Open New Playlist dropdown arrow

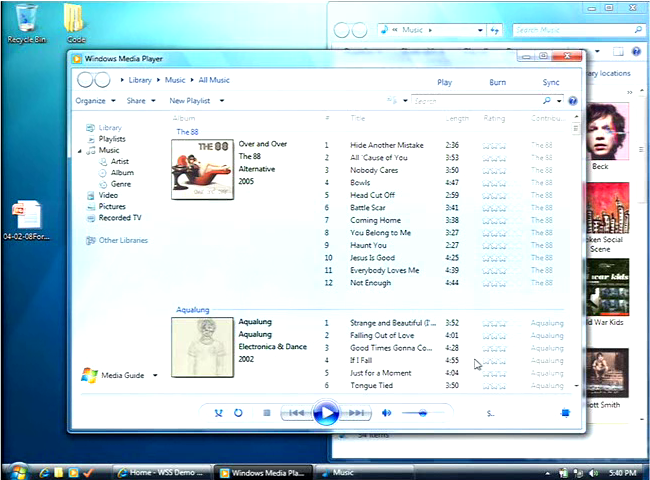coord(222,101)
